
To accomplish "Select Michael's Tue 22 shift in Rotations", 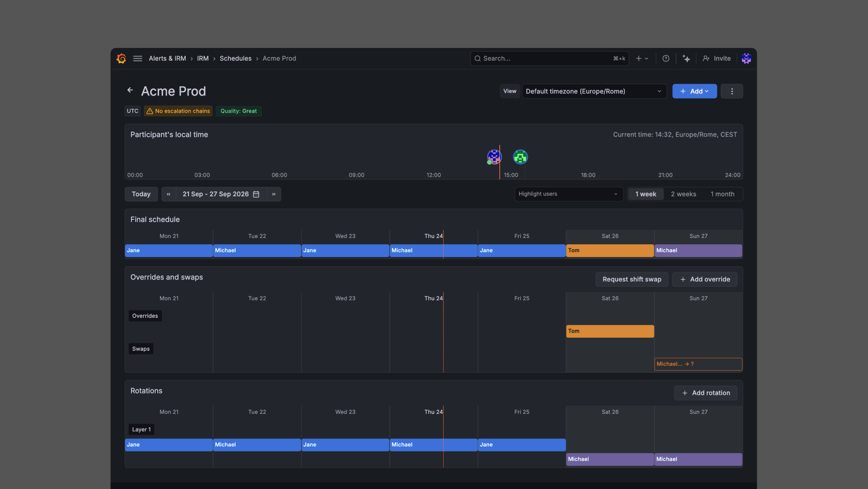I will (x=257, y=445).
